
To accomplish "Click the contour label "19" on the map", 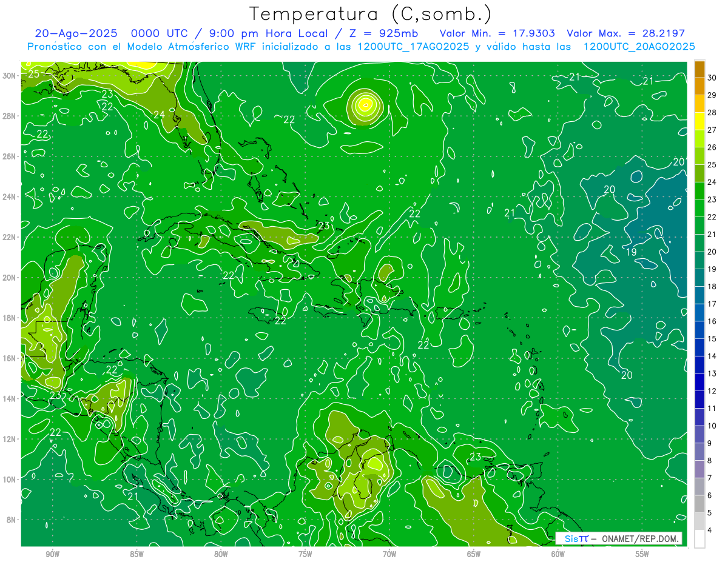I will click(x=631, y=252).
